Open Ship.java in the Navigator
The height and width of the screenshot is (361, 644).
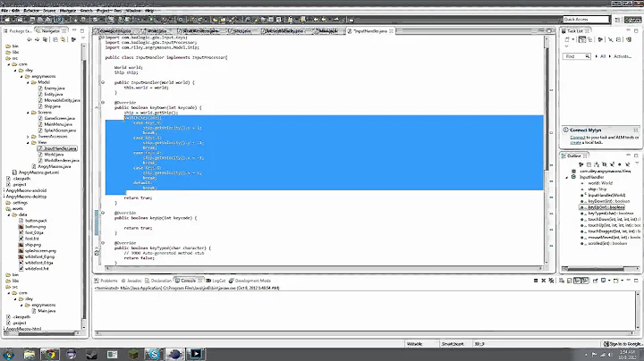[49, 106]
